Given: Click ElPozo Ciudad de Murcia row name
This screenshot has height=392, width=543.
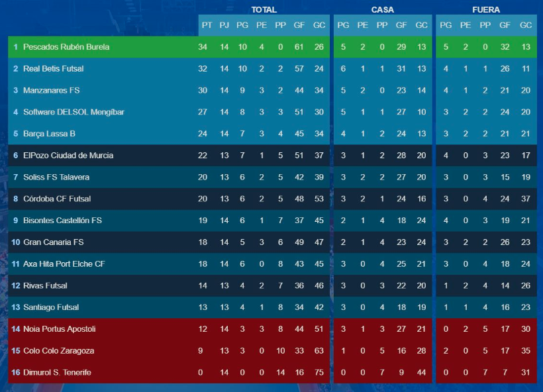Looking at the screenshot, I should click(68, 156).
